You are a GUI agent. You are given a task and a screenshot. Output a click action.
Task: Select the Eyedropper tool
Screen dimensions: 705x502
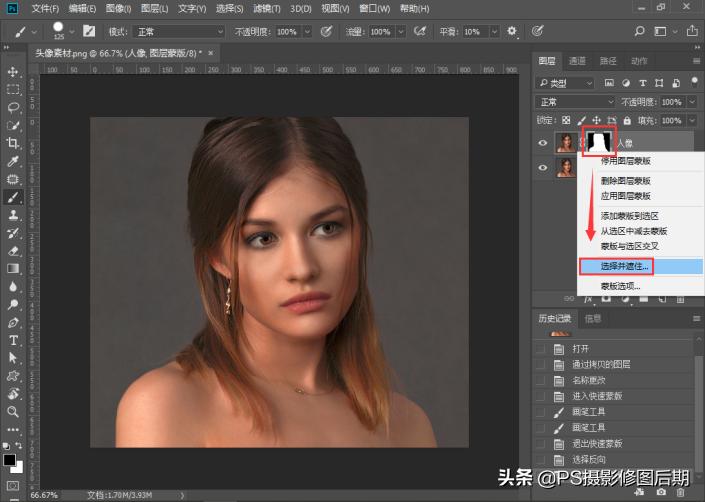tap(13, 161)
